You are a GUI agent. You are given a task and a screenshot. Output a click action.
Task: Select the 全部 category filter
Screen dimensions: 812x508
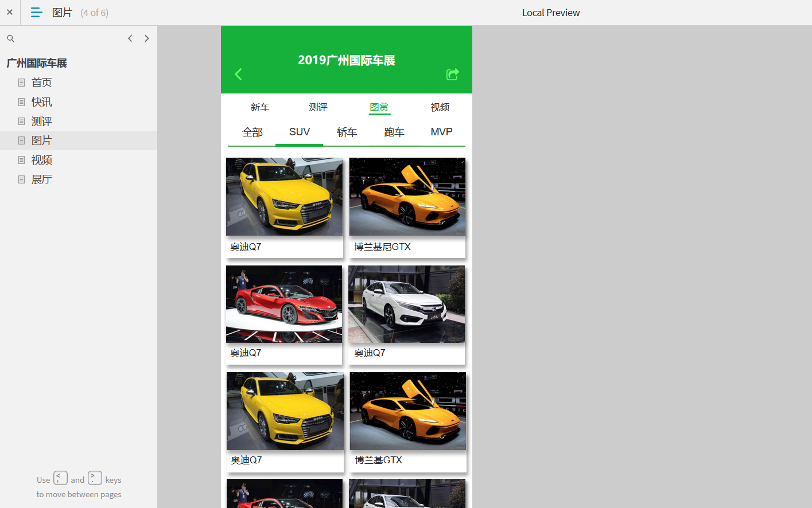point(252,132)
